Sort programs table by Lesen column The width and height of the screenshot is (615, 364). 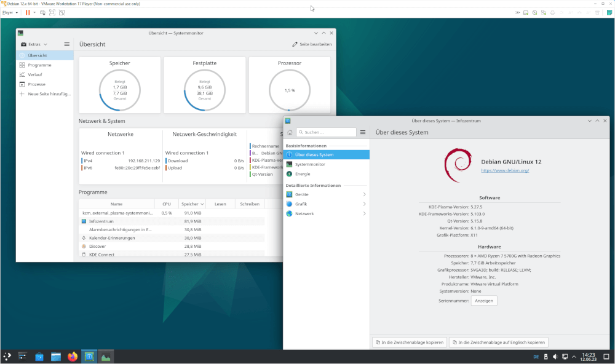220,204
